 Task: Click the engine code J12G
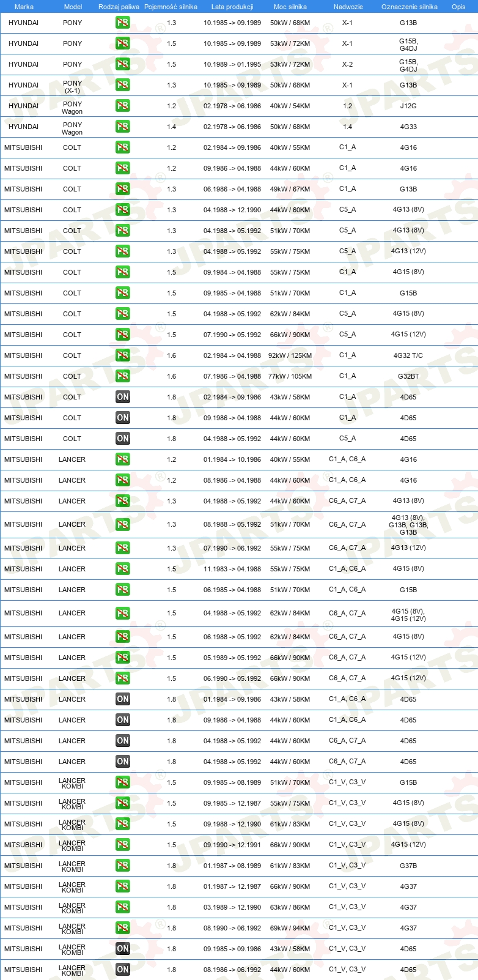pos(408,106)
